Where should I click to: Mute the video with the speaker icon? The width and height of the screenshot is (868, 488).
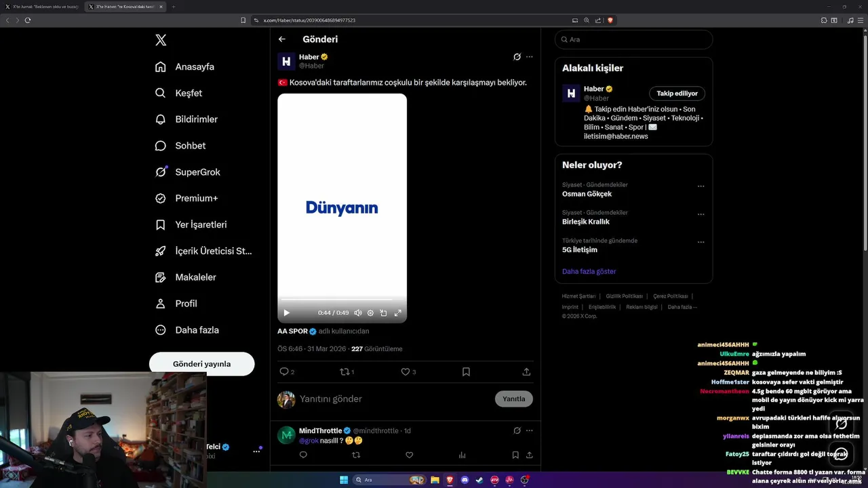coord(357,313)
